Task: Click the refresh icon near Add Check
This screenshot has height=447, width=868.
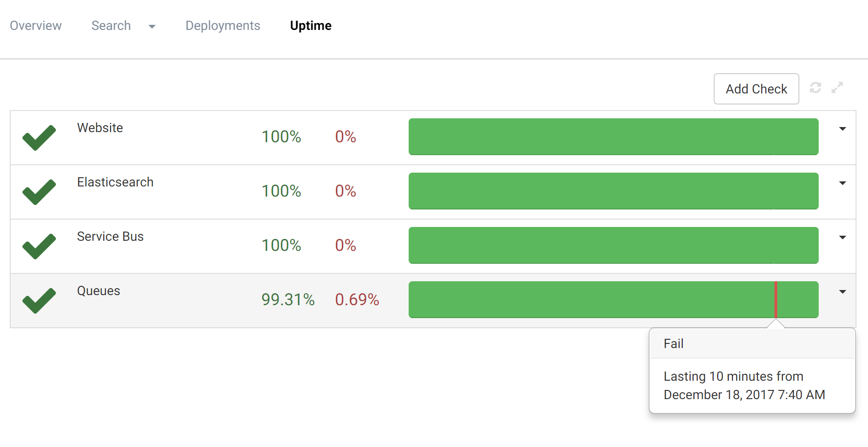Action: 815,88
